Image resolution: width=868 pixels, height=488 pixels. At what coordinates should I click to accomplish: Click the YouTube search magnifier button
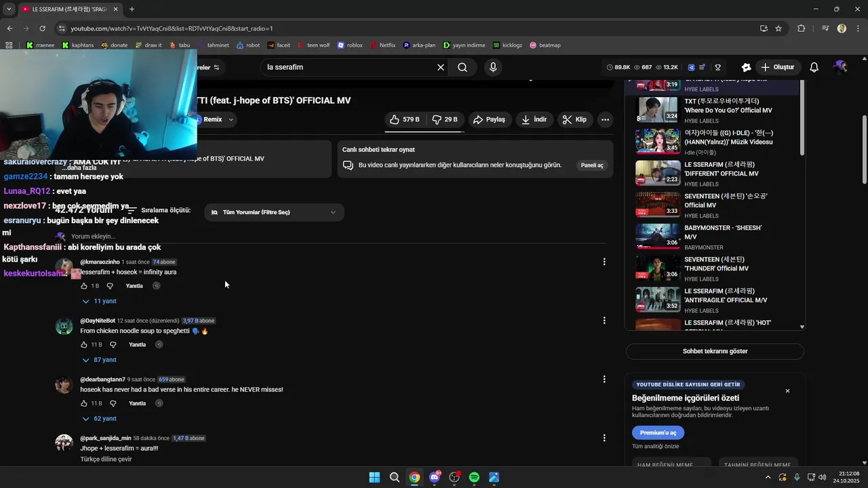pos(462,67)
